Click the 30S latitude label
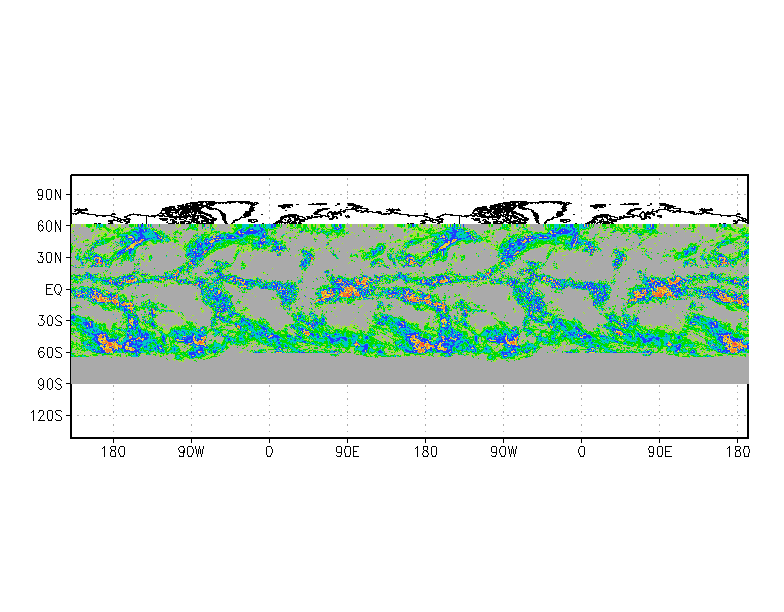784x612 pixels. pyautogui.click(x=50, y=321)
